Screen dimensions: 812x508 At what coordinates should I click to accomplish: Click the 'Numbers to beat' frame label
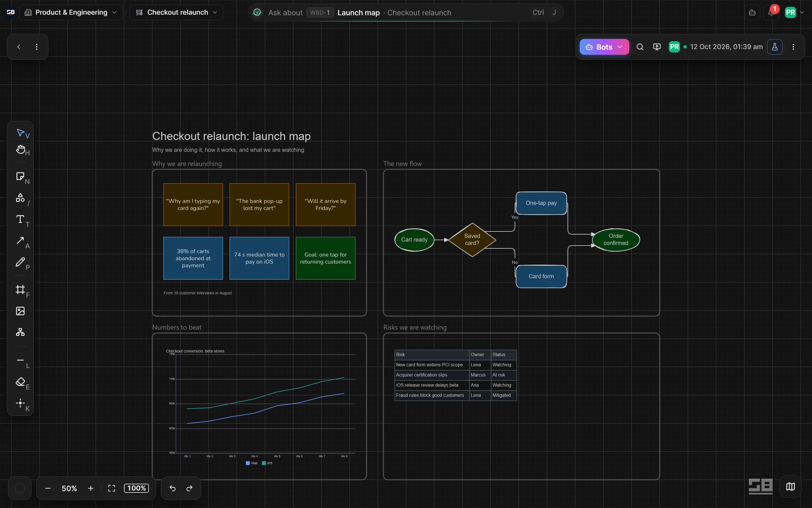177,327
